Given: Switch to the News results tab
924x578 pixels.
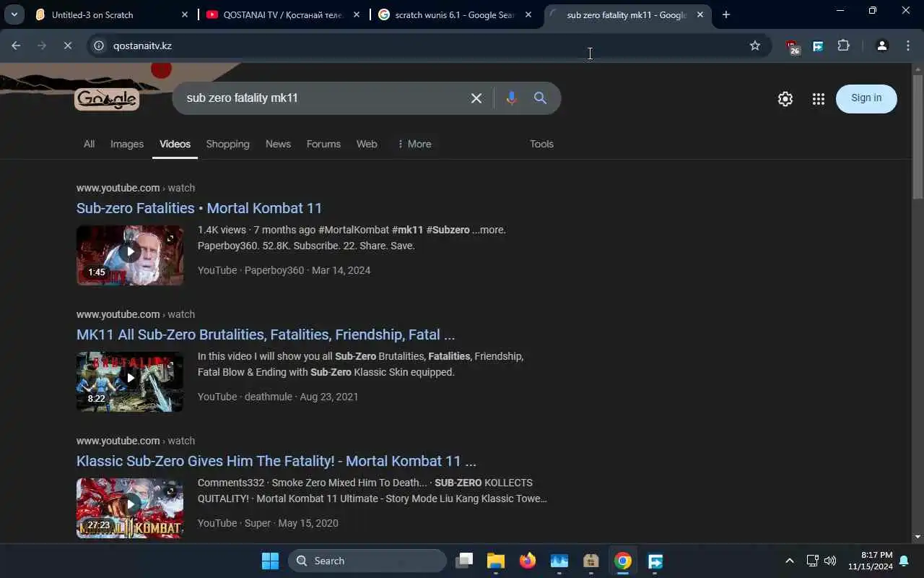Looking at the screenshot, I should pos(278,144).
